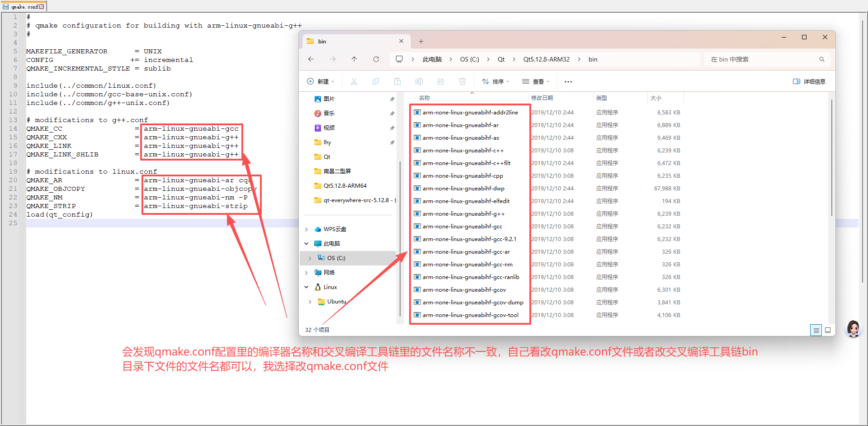Open the 排序 sort dropdown
The height and width of the screenshot is (426, 868).
(495, 81)
